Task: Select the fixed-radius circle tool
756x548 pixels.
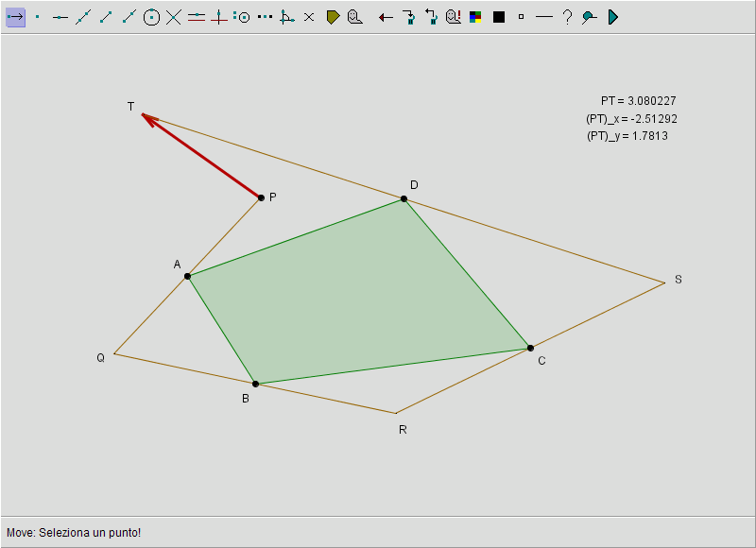Action: click(x=242, y=17)
